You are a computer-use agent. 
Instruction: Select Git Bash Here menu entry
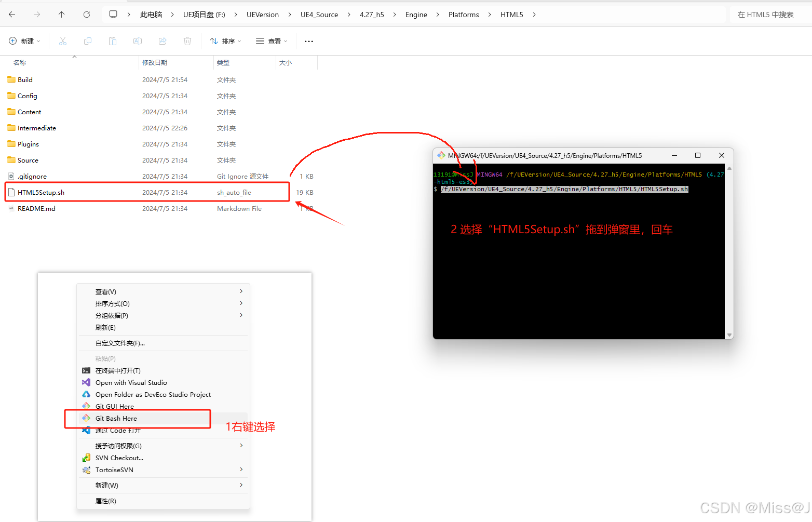coord(163,418)
